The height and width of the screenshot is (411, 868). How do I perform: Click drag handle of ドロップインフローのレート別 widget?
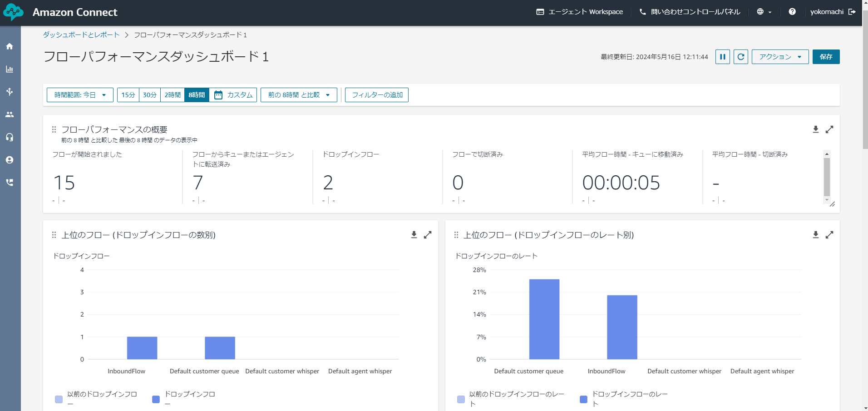coord(456,235)
